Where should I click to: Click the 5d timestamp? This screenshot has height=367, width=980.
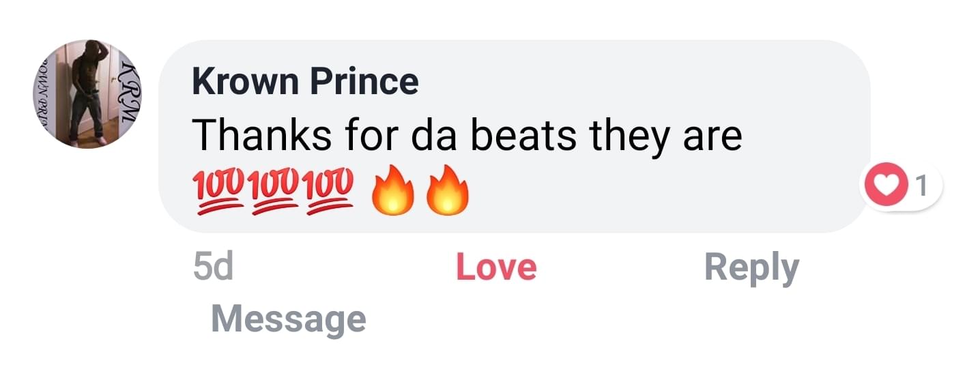coord(213,267)
